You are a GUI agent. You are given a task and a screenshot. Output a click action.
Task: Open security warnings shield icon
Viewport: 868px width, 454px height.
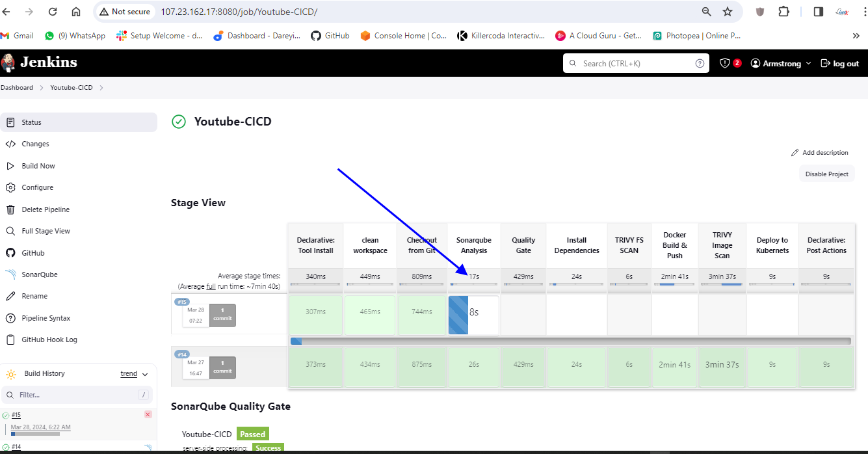(x=725, y=63)
